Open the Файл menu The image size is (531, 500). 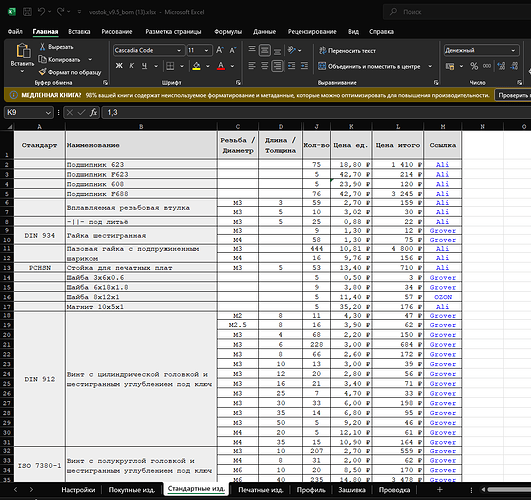[15, 32]
